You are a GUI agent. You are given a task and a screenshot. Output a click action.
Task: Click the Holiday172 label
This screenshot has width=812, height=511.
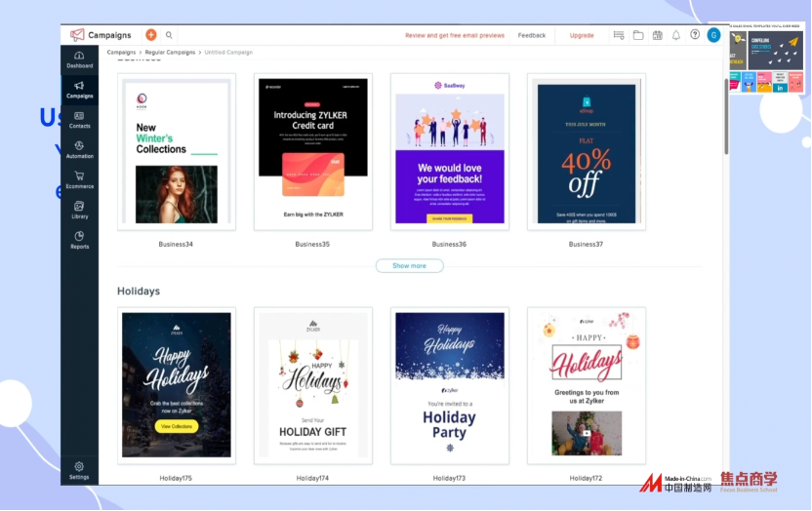(x=586, y=479)
